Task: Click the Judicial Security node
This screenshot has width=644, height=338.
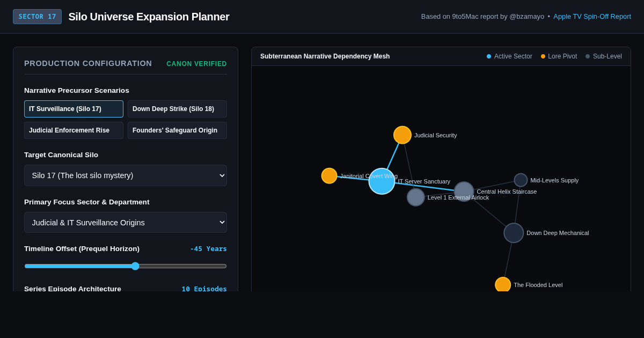Action: click(x=402, y=135)
